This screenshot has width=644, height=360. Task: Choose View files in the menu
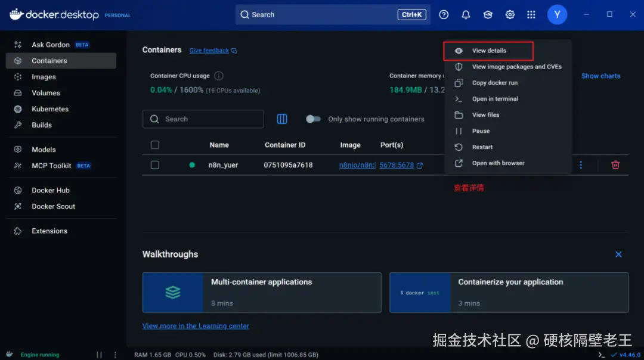pyautogui.click(x=507, y=115)
